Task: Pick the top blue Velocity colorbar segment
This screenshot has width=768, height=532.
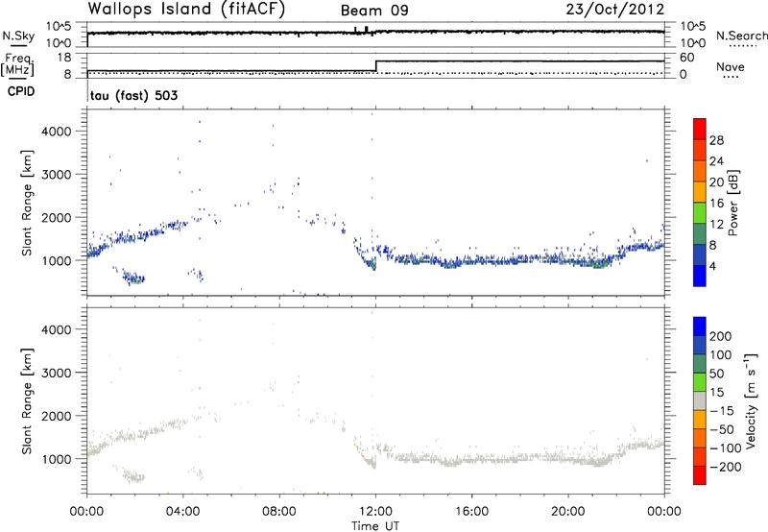Action: click(700, 326)
